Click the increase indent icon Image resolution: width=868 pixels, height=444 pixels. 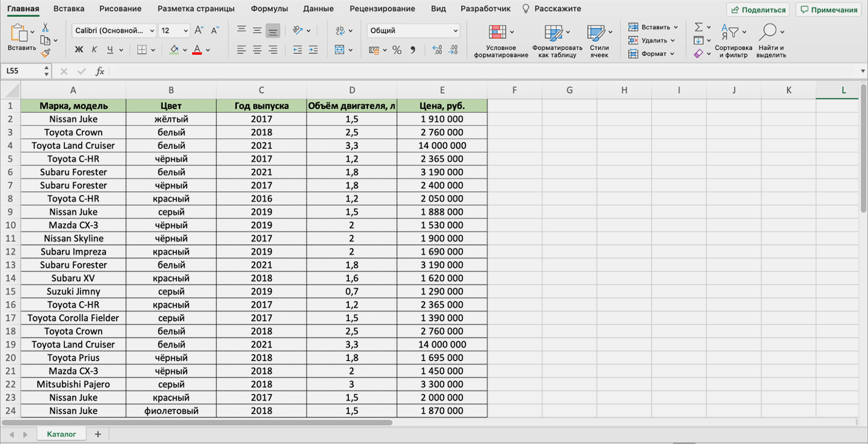coord(313,50)
